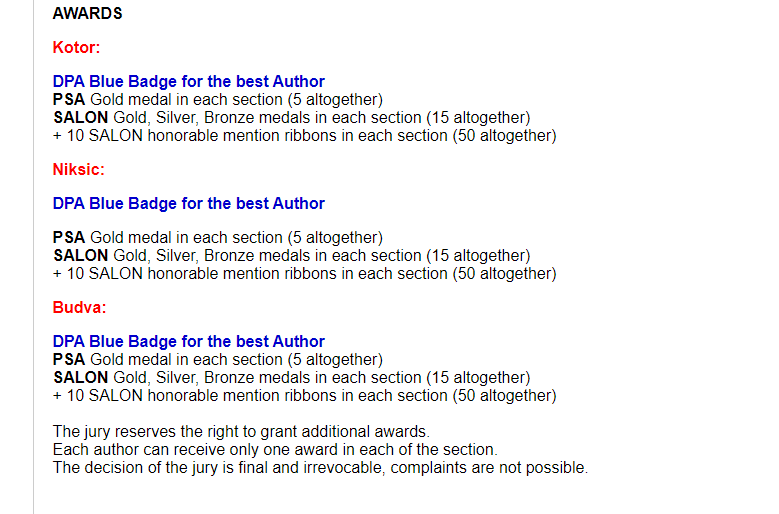Click honorable mention ribbons line under Budva
This screenshot has width=779, height=514.
click(x=304, y=395)
